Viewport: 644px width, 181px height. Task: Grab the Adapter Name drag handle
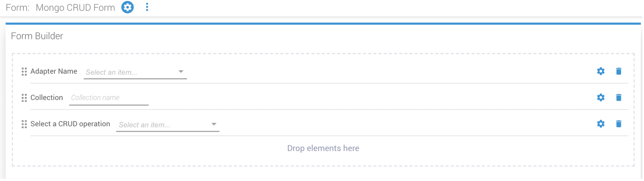24,72
